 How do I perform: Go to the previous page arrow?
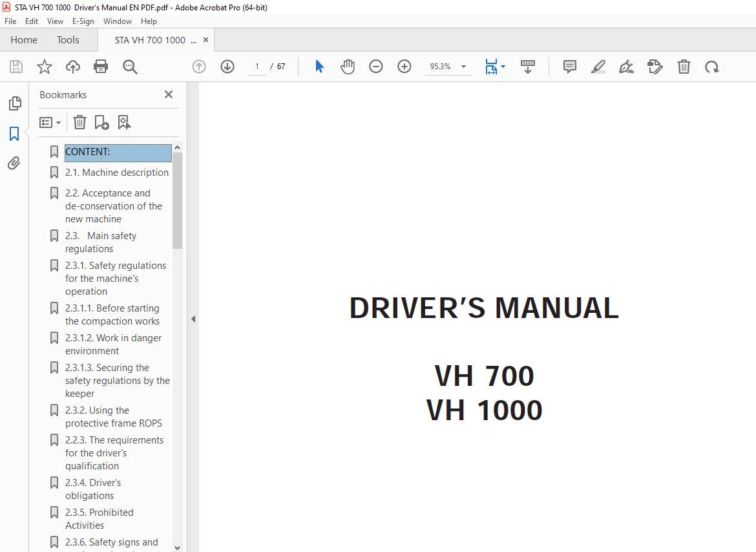(x=198, y=67)
